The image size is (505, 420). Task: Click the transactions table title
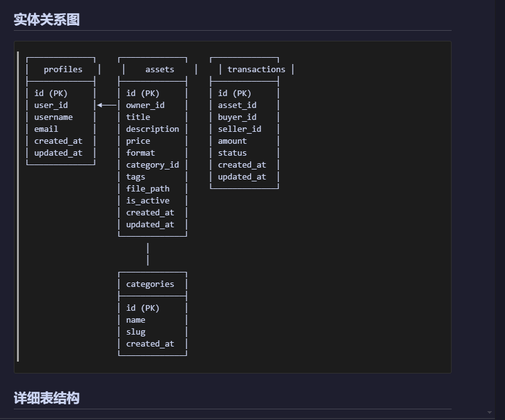tap(256, 70)
